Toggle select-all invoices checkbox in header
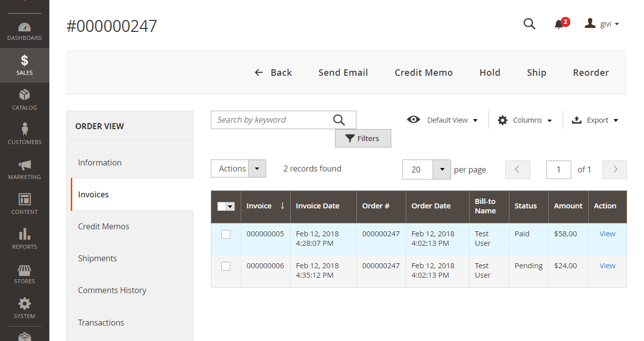This screenshot has width=644, height=341. point(222,206)
